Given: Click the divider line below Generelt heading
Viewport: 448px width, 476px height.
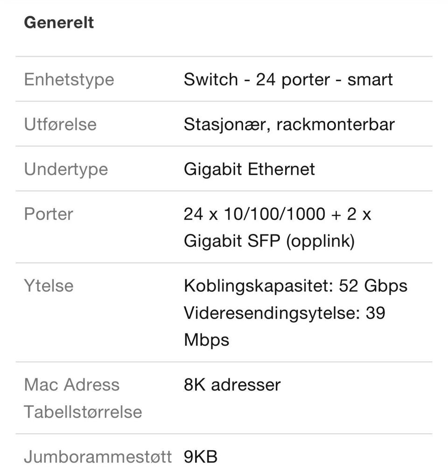Looking at the screenshot, I should coord(224,56).
